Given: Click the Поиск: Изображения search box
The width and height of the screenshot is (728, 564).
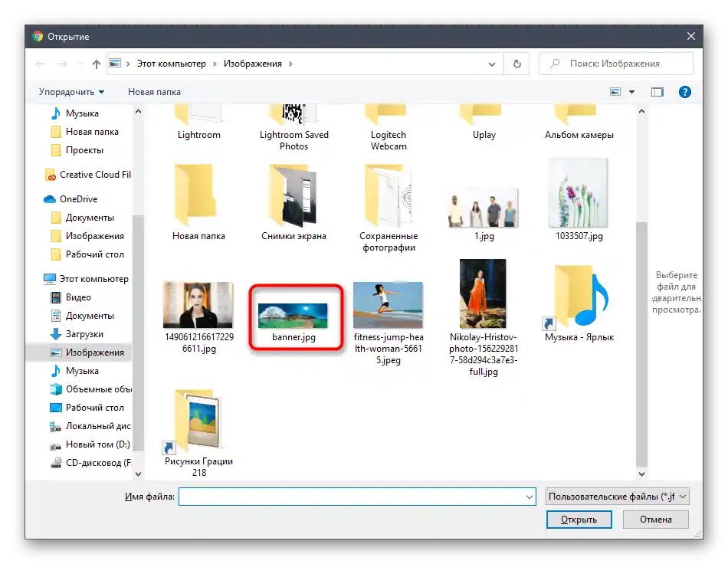Looking at the screenshot, I should (615, 64).
